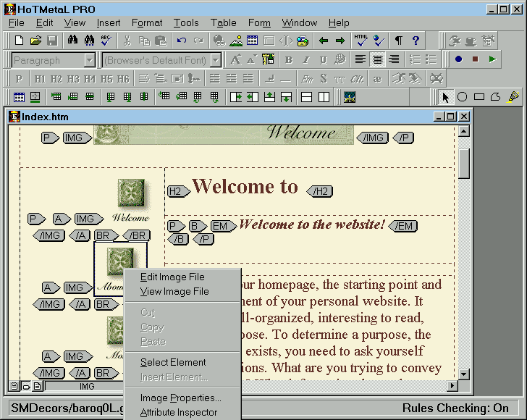The height and width of the screenshot is (420, 527).
Task: Click the Find binoculars icon
Action: (72, 41)
